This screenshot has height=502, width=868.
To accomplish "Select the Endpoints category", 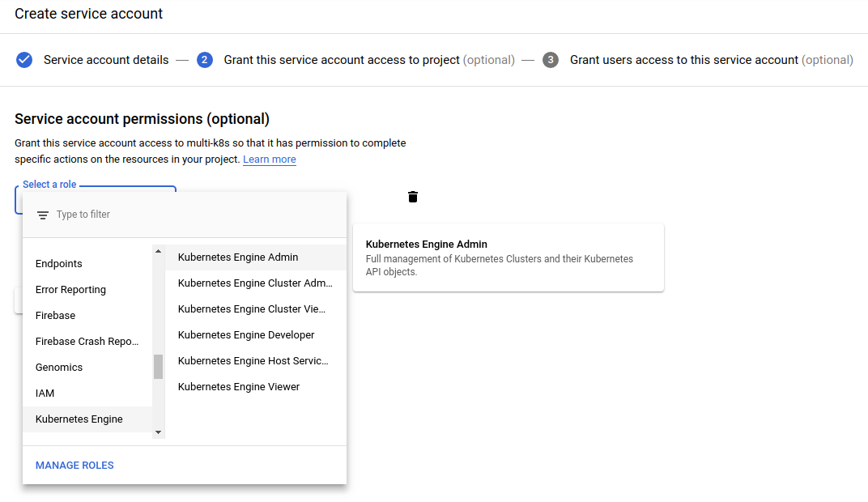I will (x=87, y=263).
